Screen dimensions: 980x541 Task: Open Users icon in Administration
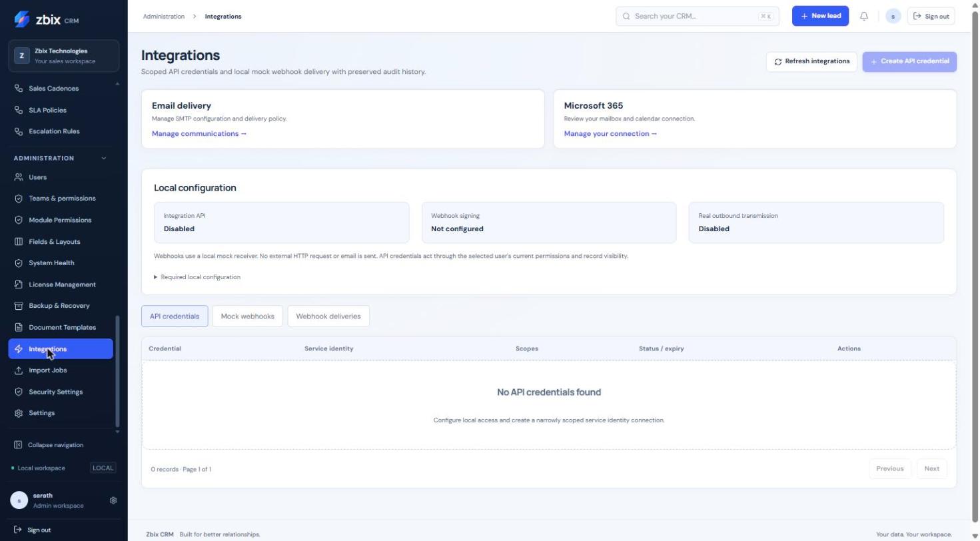pos(19,177)
